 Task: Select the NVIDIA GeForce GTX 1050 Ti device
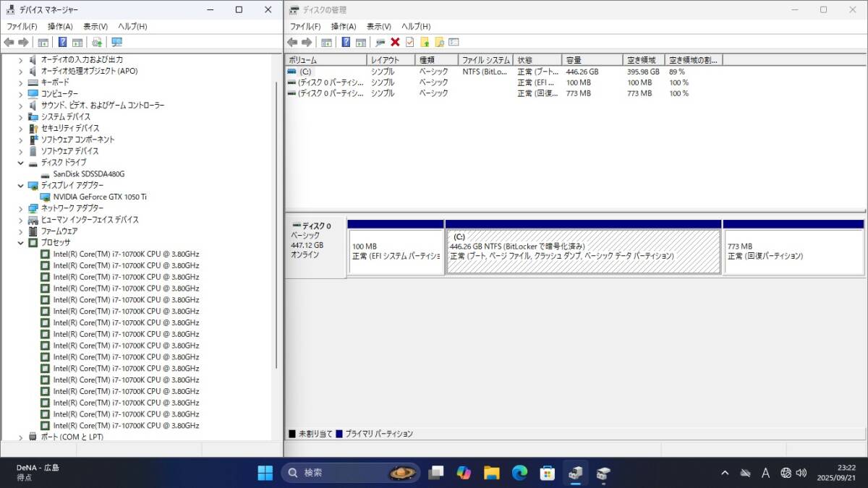click(x=100, y=197)
